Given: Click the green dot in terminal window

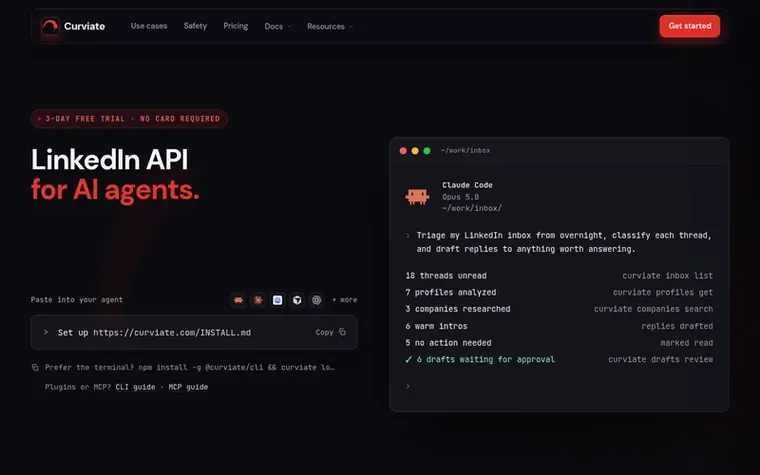Looking at the screenshot, I should coord(427,151).
